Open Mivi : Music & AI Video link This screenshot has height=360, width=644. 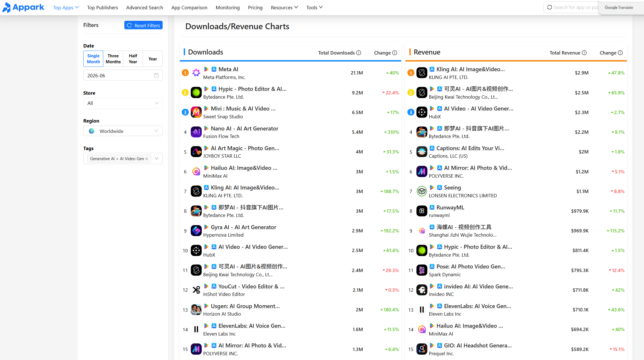pyautogui.click(x=243, y=108)
